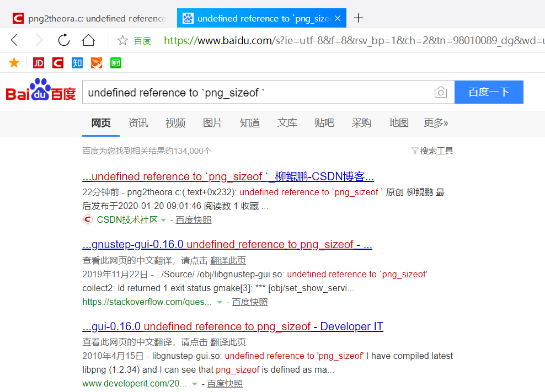
Task: Switch to the 资讯 results tab
Action: pyautogui.click(x=138, y=123)
